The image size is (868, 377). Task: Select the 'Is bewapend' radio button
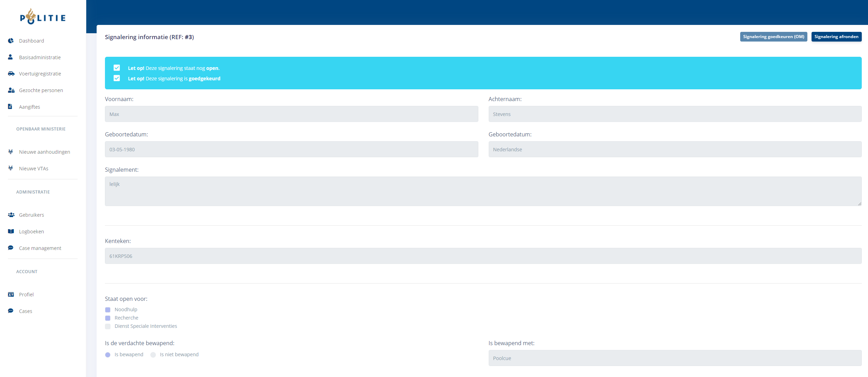coord(108,355)
